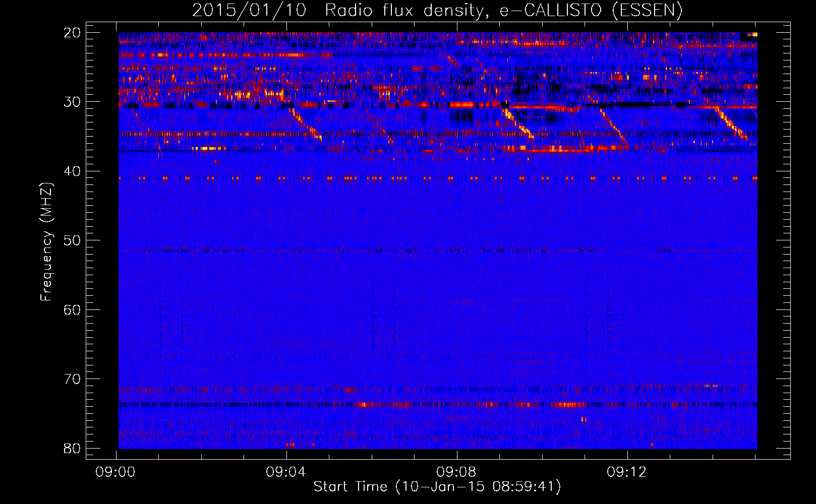Click the '09:08' time tick label
This screenshot has width=816, height=504.
tap(456, 472)
